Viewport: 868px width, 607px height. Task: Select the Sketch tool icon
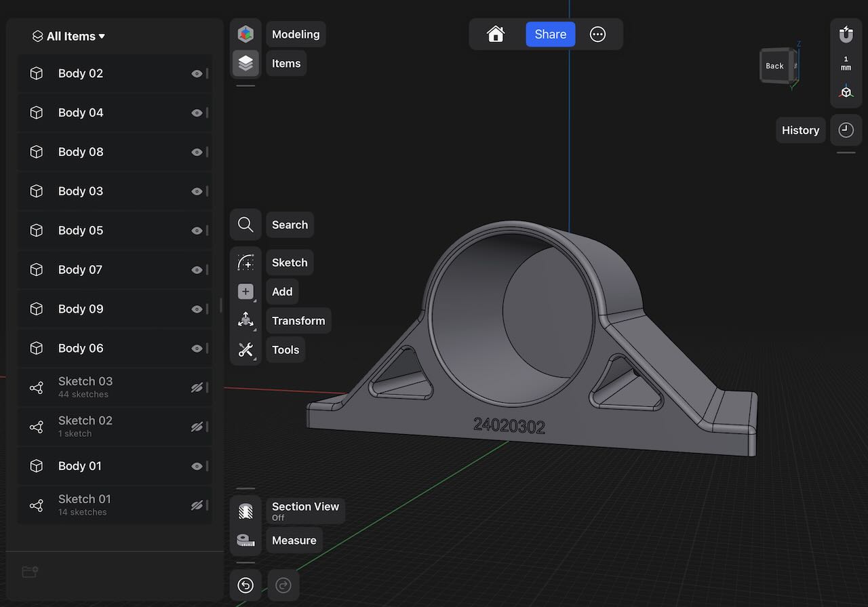click(x=245, y=262)
